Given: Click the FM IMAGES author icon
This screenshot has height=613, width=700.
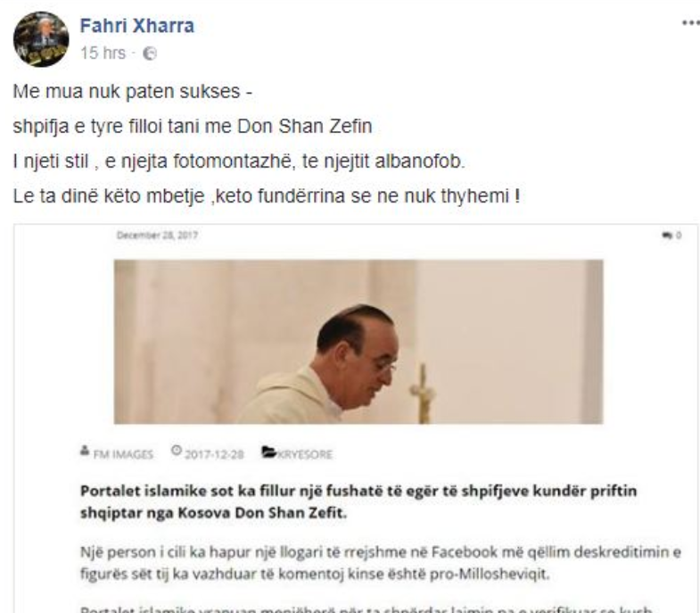Looking at the screenshot, I should pyautogui.click(x=85, y=451).
